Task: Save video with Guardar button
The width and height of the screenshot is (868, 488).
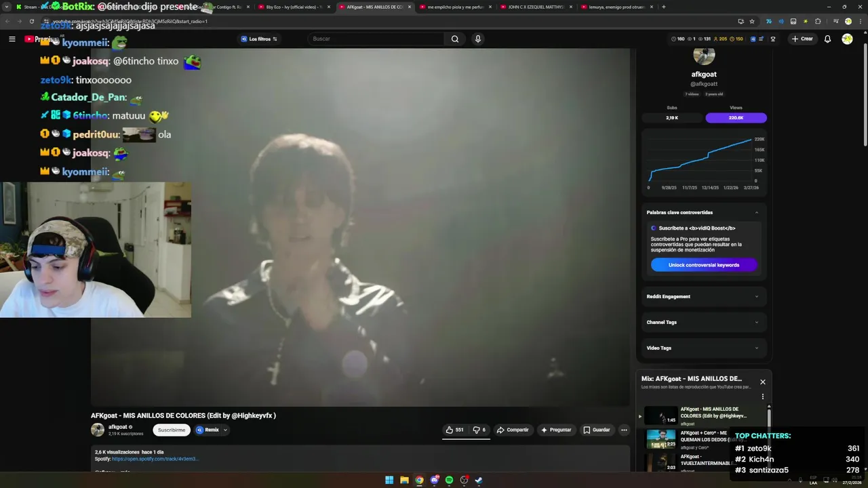Action: (597, 430)
